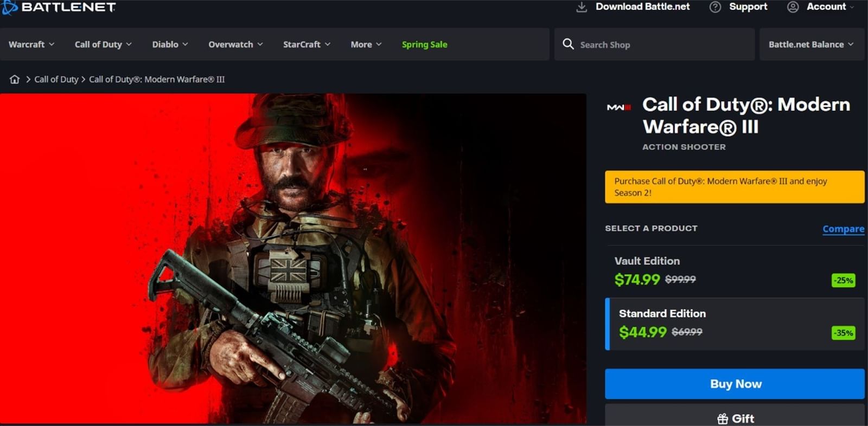Viewport: 868px width, 426px height.
Task: Click the BATTLENET wordmark text
Action: click(x=68, y=7)
